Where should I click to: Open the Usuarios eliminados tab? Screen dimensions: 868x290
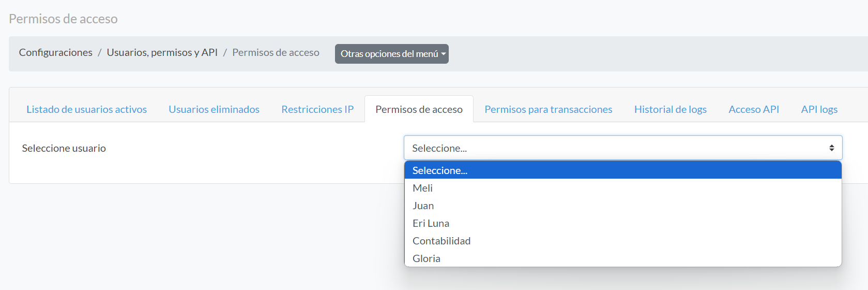click(214, 109)
